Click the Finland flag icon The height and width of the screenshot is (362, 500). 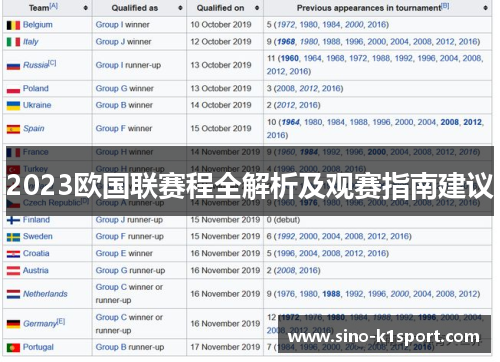click(13, 220)
